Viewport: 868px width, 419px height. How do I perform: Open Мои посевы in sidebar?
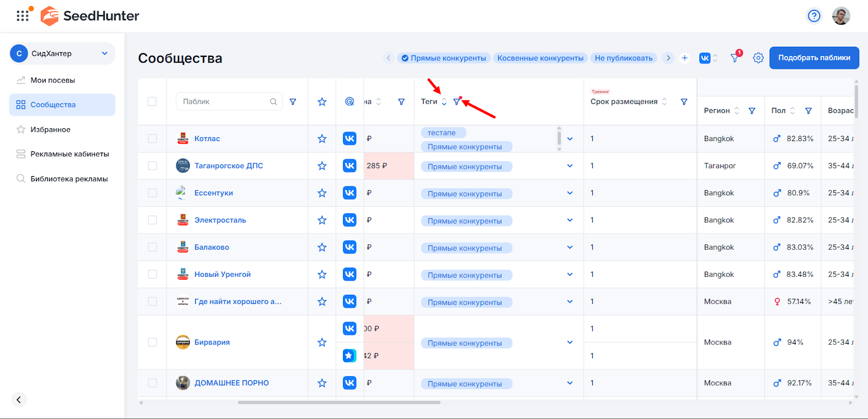[x=53, y=80]
